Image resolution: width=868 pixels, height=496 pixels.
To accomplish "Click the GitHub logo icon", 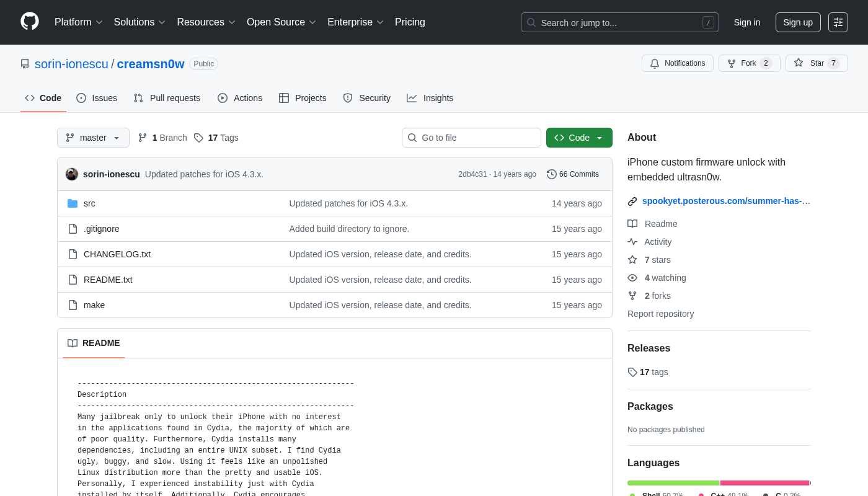I will pos(30,22).
